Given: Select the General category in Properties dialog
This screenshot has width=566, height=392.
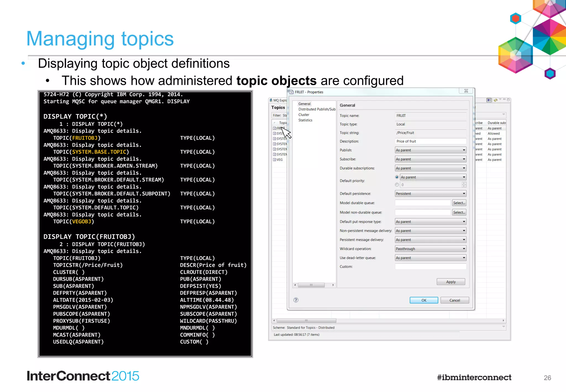Looking at the screenshot, I should (x=304, y=104).
